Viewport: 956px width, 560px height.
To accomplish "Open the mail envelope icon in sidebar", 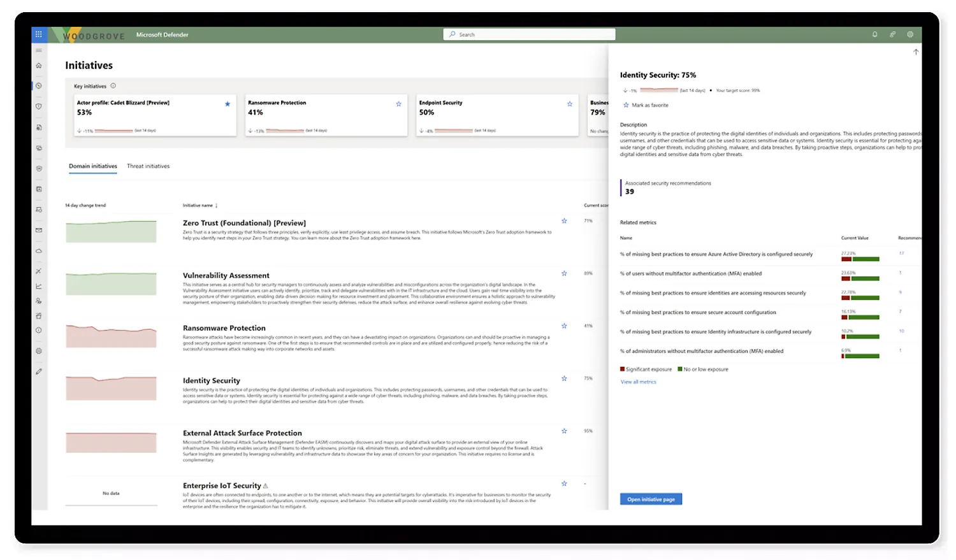I will 39,231.
